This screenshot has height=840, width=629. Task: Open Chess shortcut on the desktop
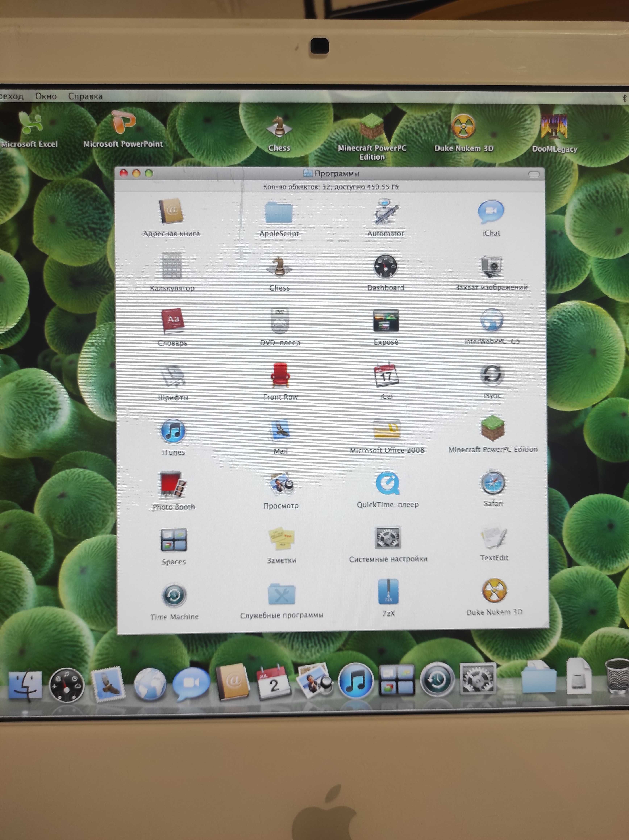pos(279,127)
